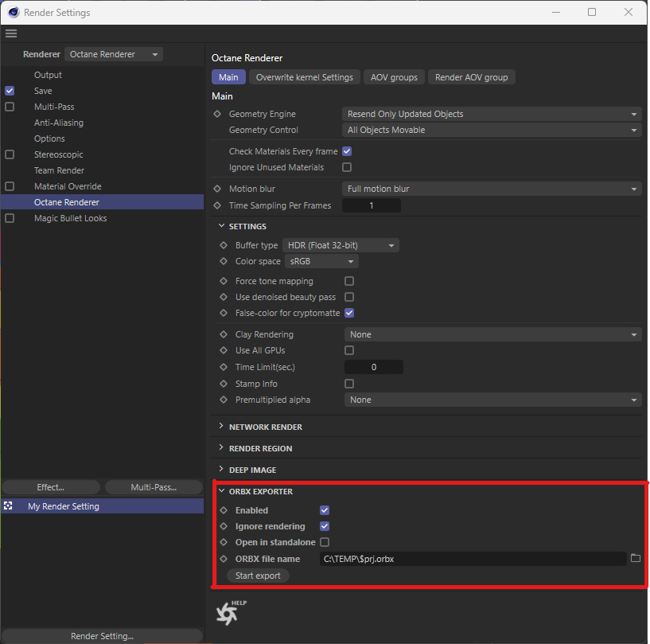650x644 pixels.
Task: Enable the Stereoscopic checkbox
Action: pyautogui.click(x=10, y=154)
